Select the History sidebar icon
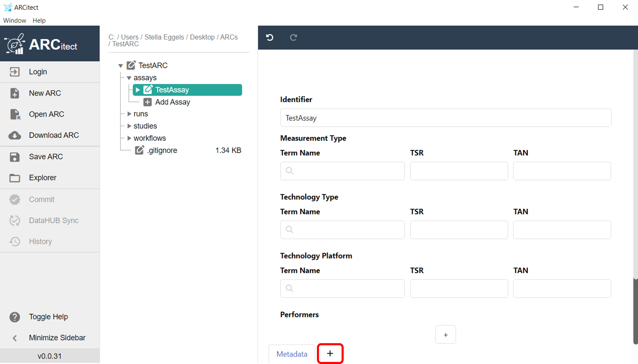Image resolution: width=638 pixels, height=364 pixels. [15, 241]
